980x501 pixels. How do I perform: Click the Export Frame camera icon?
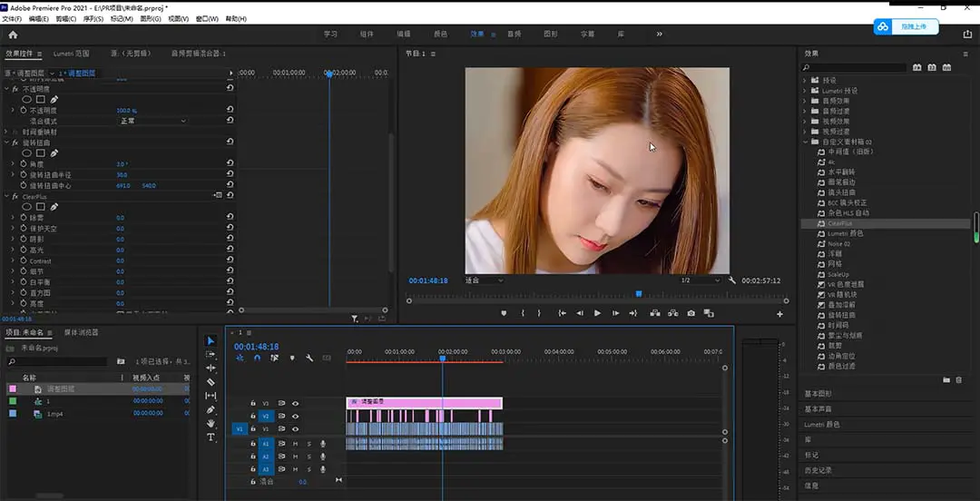[691, 313]
